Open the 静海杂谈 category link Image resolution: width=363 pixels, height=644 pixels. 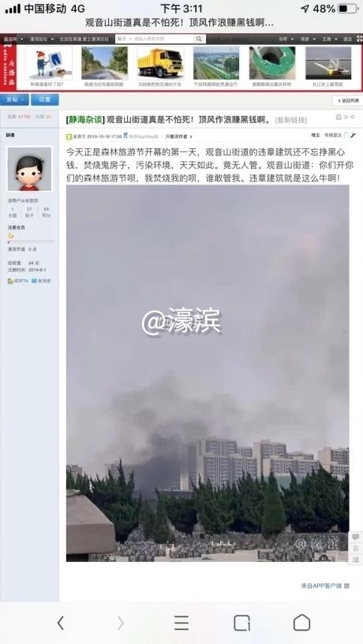point(85,120)
